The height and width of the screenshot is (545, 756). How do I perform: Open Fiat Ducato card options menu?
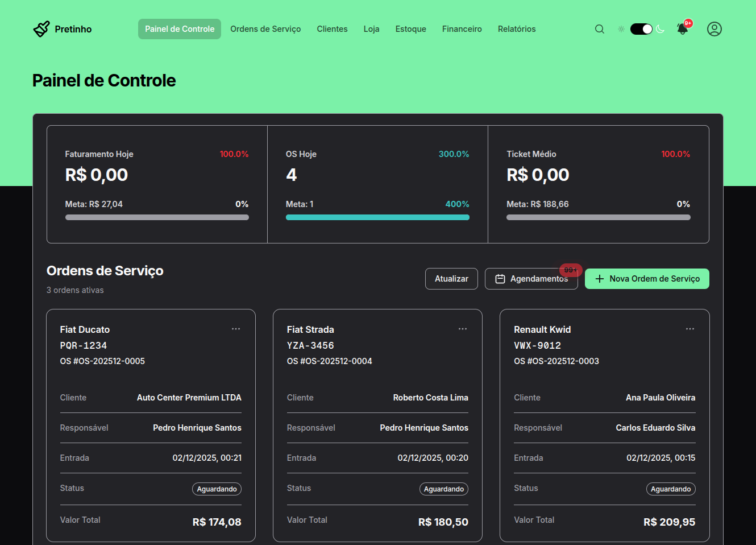236,329
